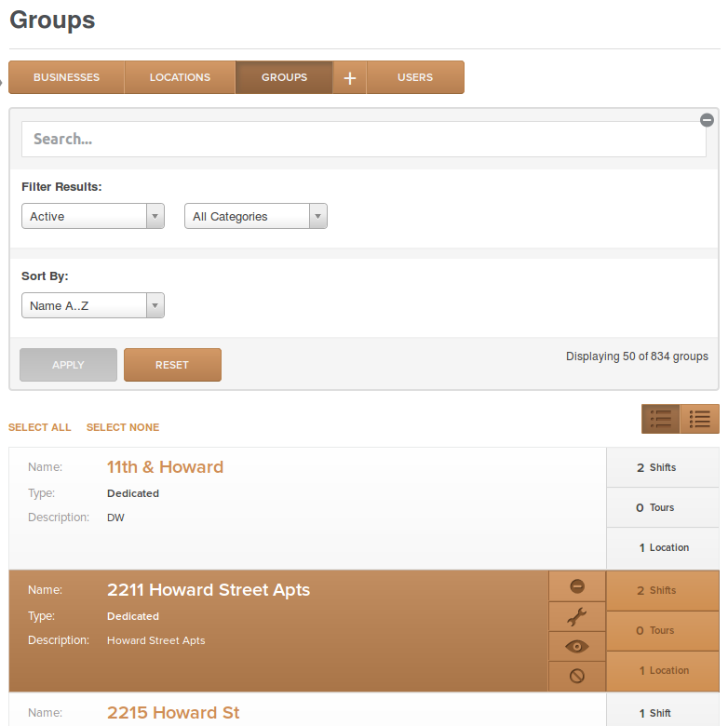
Task: Open the 2215 Howard St group
Action: [173, 713]
